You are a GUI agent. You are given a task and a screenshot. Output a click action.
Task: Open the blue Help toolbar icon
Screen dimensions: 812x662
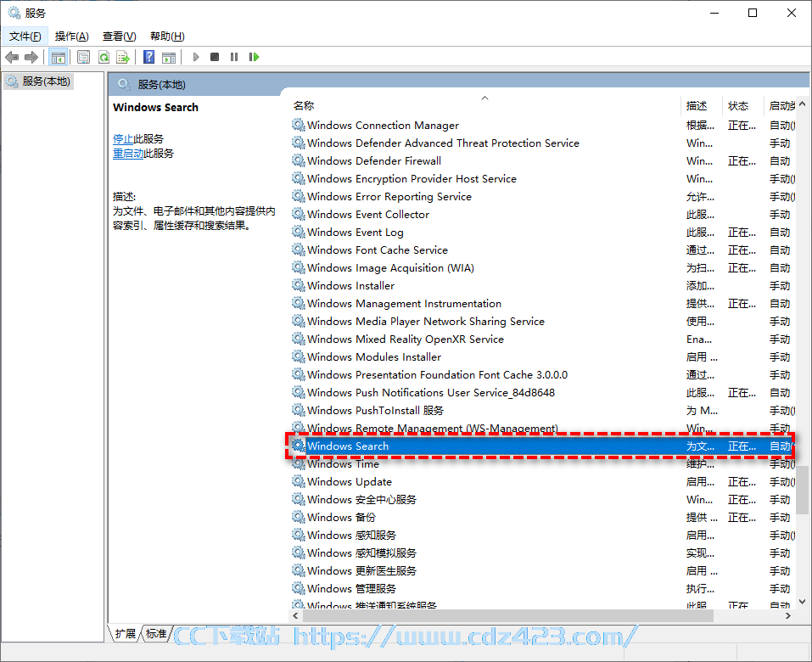click(x=149, y=57)
